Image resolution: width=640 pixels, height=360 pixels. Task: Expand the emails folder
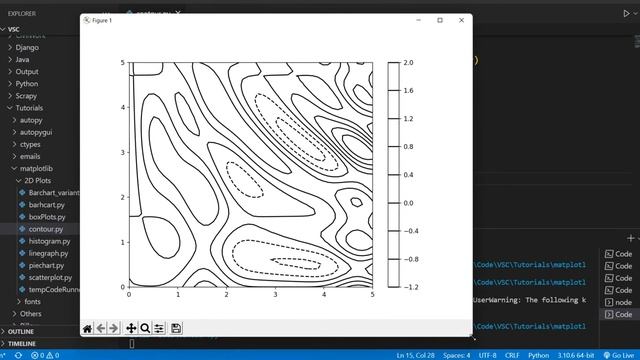click(14, 156)
